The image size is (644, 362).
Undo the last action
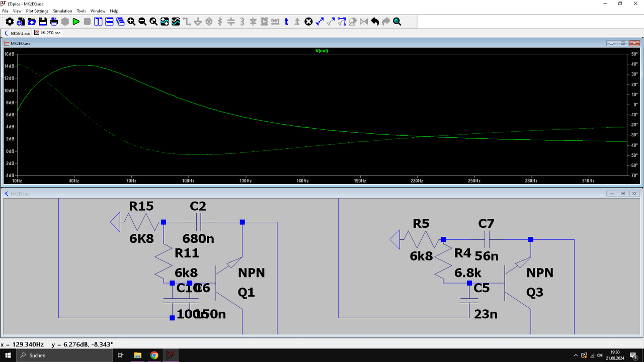375,22
